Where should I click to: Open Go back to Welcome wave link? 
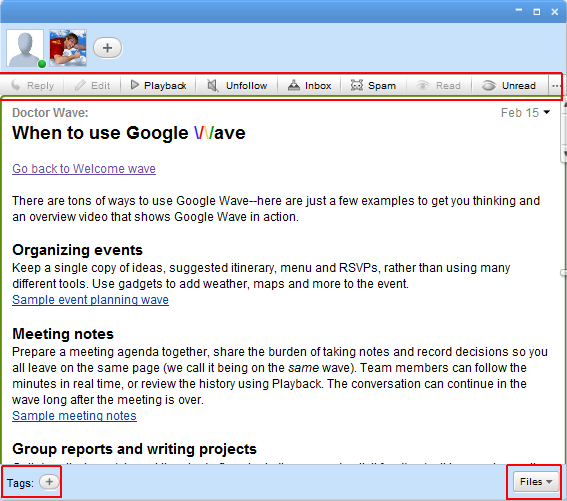(x=84, y=169)
